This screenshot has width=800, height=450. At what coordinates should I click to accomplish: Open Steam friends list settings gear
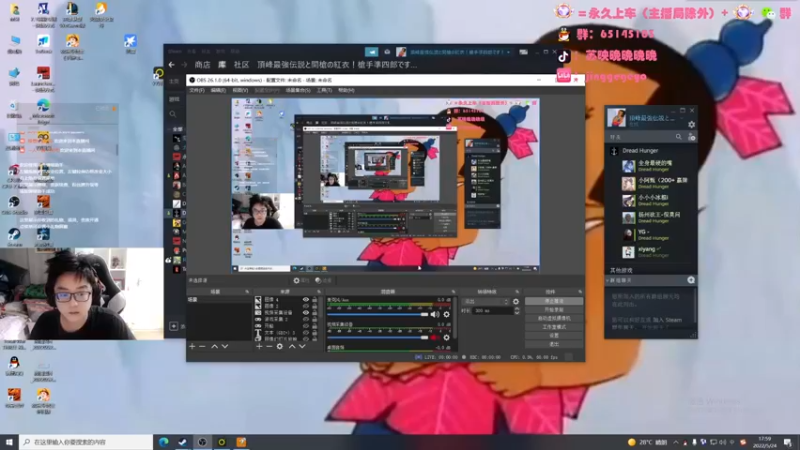(691, 124)
